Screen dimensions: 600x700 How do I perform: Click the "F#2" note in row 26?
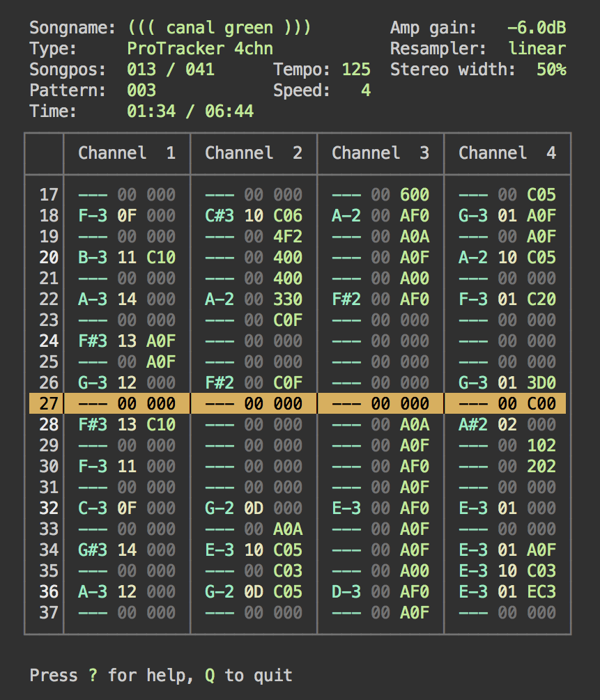pyautogui.click(x=220, y=382)
